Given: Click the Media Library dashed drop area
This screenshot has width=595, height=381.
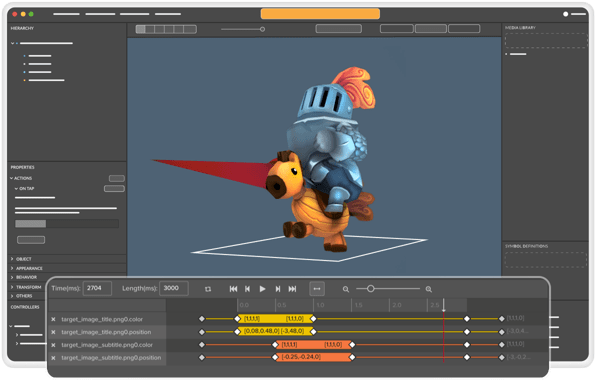Looking at the screenshot, I should point(546,41).
